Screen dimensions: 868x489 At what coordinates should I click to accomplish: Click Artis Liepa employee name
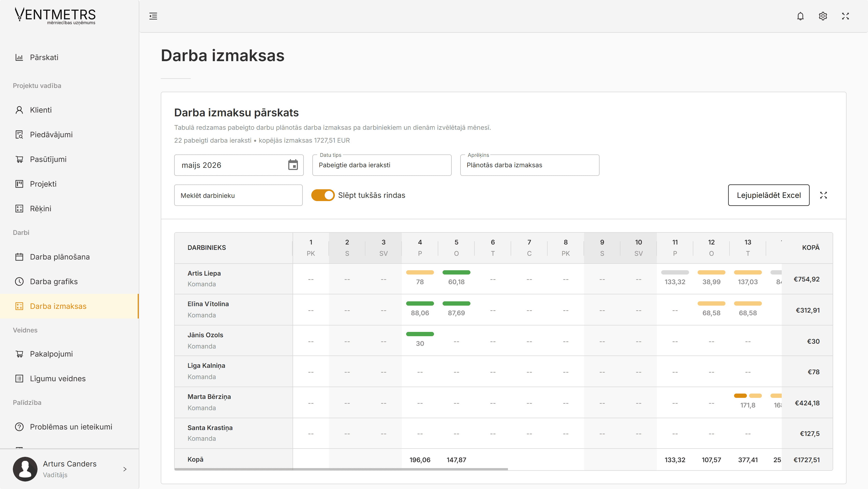coord(204,273)
